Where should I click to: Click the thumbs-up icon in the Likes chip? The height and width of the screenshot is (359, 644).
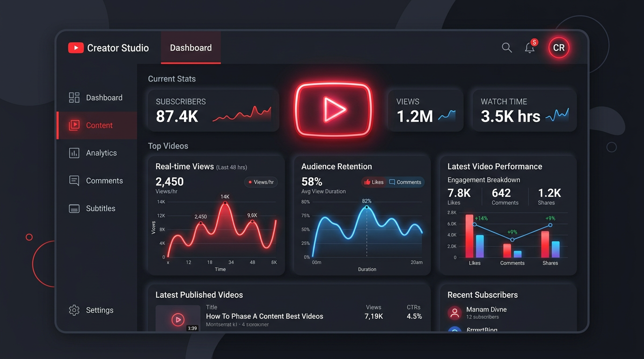[367, 182]
